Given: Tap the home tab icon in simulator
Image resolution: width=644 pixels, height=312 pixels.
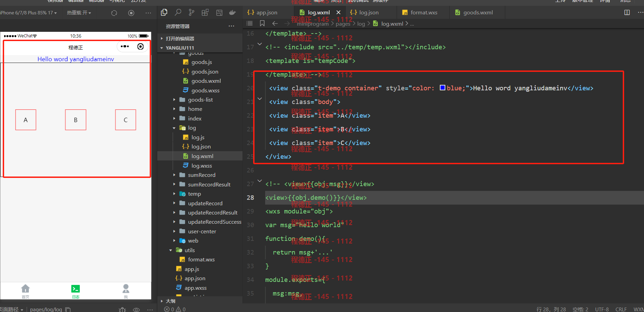Looking at the screenshot, I should point(25,288).
